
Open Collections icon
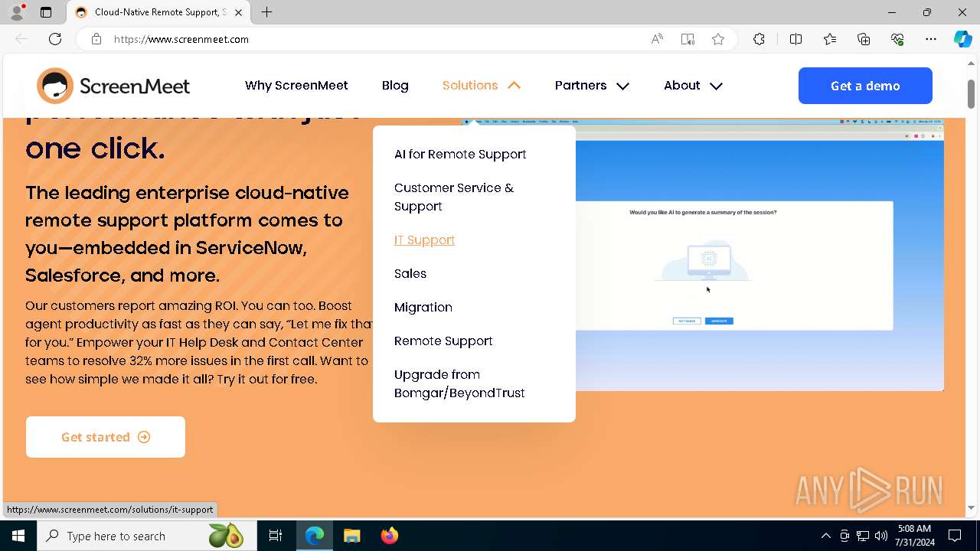pyautogui.click(x=864, y=39)
